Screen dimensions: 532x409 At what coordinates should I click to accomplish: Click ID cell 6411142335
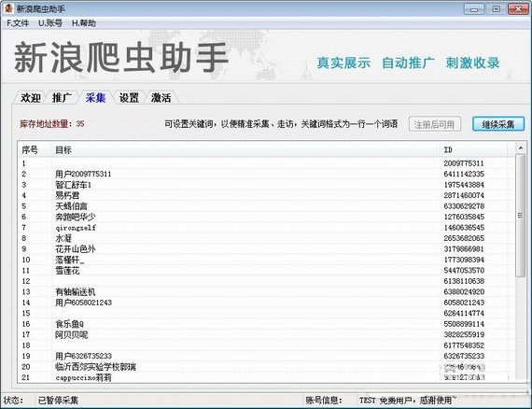tap(464, 174)
